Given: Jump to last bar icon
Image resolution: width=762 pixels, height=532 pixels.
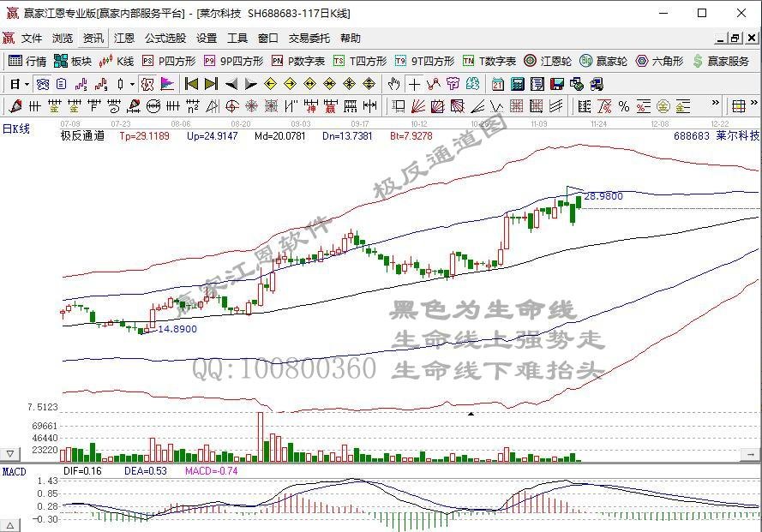Looking at the screenshot, I should pyautogui.click(x=212, y=85).
